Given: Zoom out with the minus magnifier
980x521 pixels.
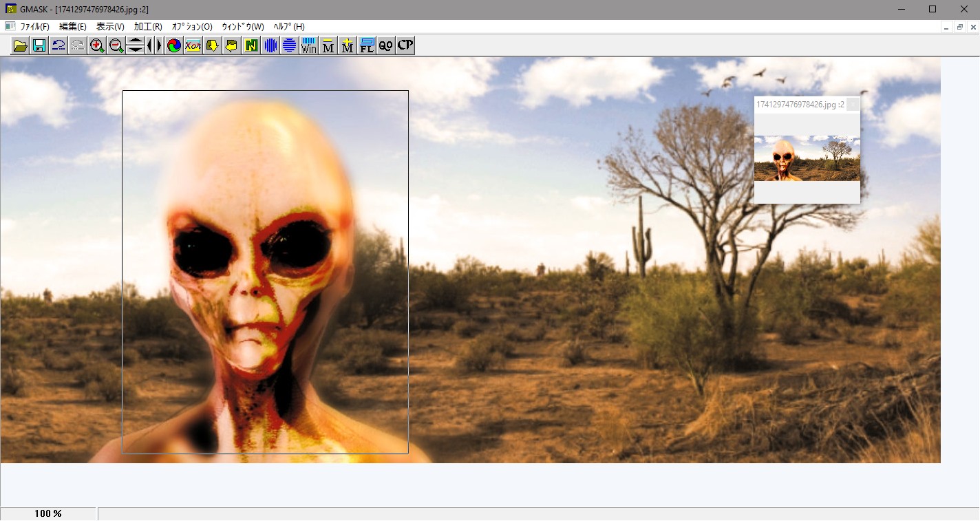Looking at the screenshot, I should point(116,45).
